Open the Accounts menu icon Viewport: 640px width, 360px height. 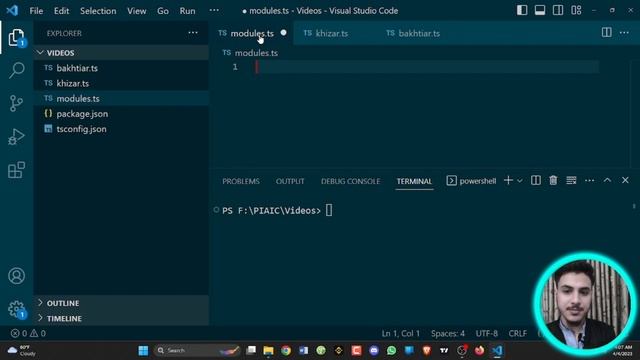(x=16, y=276)
